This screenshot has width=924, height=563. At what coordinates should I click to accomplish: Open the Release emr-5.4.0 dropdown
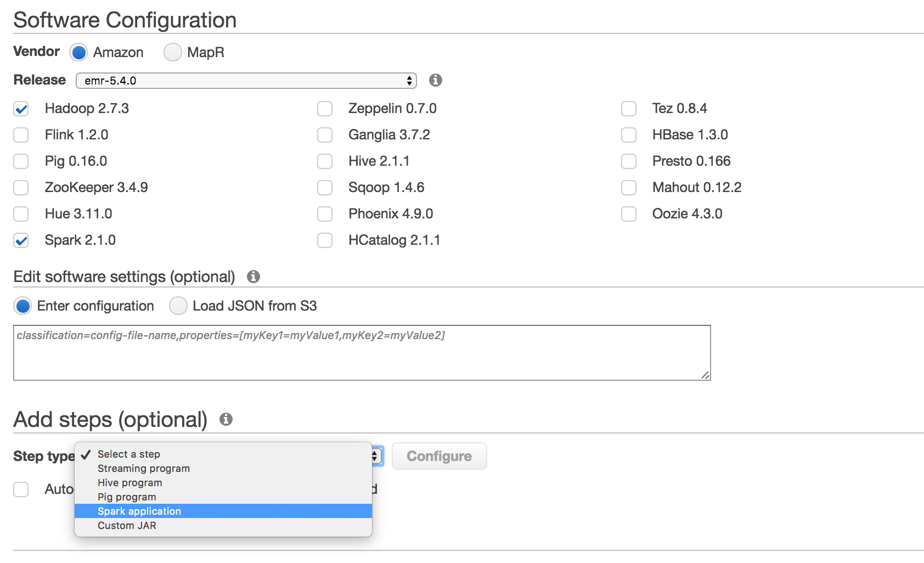pos(246,81)
